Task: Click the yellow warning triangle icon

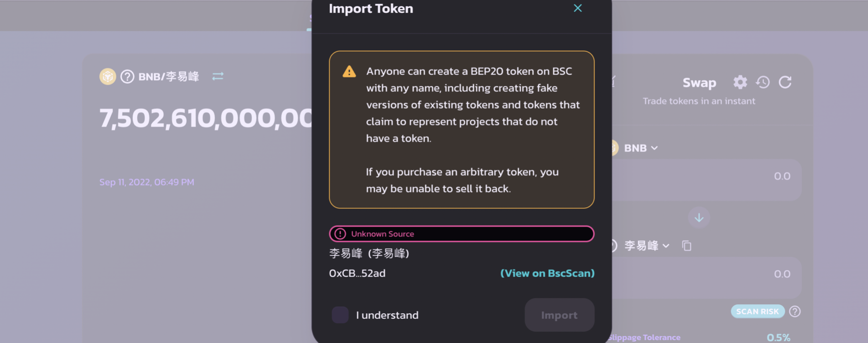Action: [349, 72]
